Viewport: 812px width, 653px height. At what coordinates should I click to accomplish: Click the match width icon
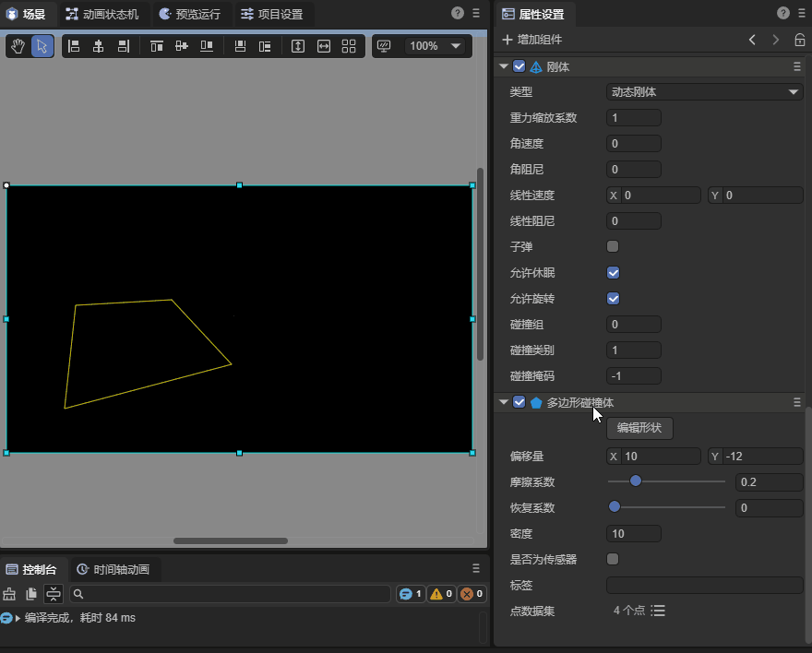tap(324, 46)
